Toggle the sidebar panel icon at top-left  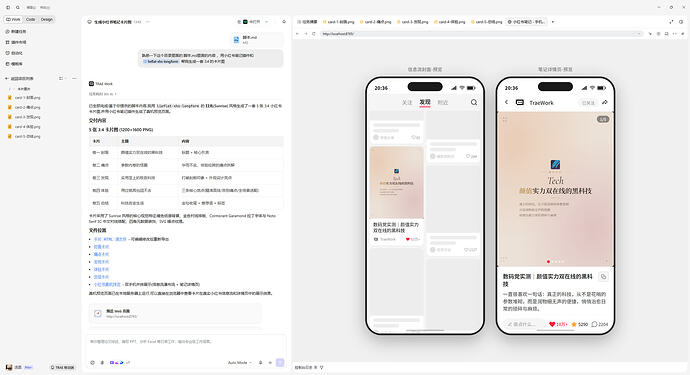point(8,7)
